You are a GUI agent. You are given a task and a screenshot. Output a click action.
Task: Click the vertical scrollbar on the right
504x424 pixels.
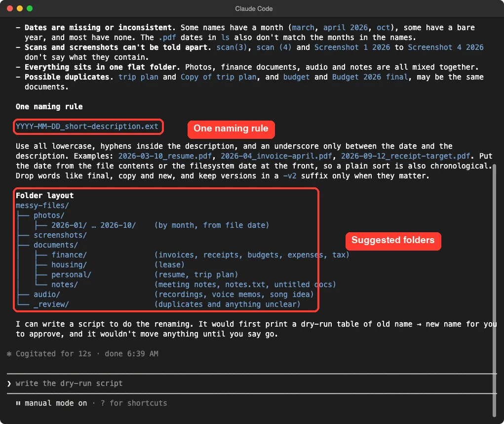click(494, 290)
